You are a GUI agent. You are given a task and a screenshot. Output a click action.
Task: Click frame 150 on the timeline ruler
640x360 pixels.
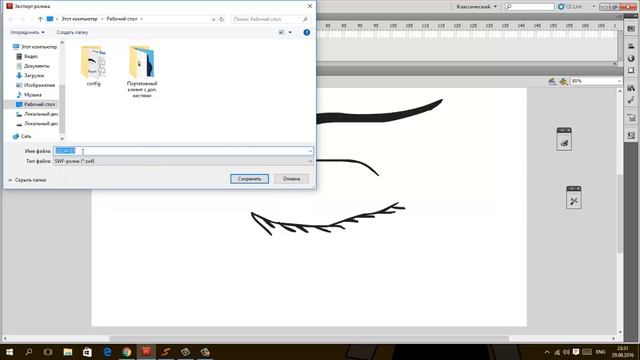553,26
